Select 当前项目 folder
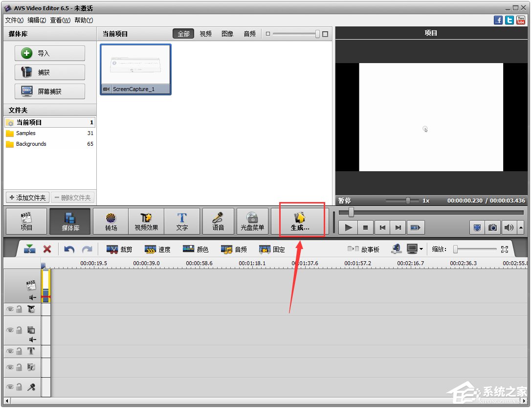This screenshot has height=408, width=532. (x=50, y=122)
